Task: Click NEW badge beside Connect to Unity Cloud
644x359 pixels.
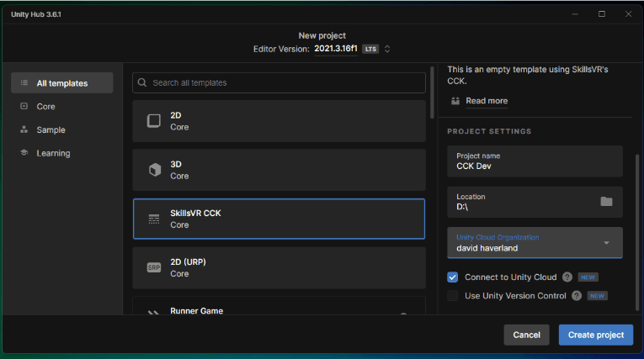Action: click(588, 277)
